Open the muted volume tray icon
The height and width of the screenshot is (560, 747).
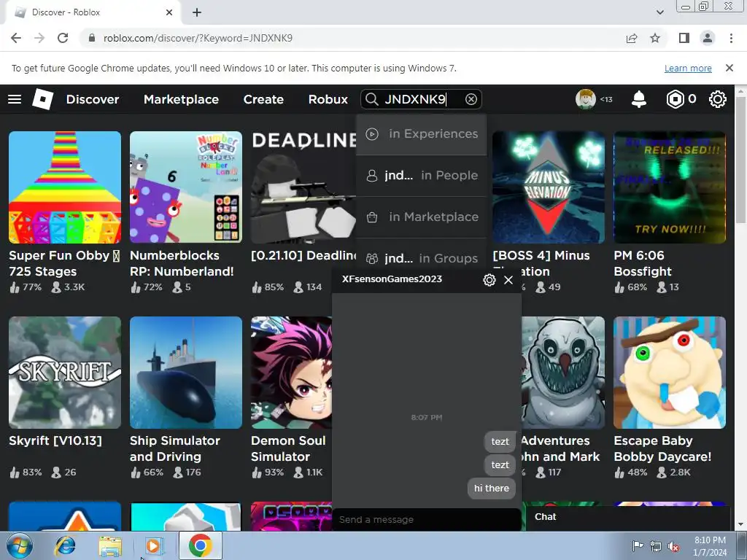click(x=673, y=547)
